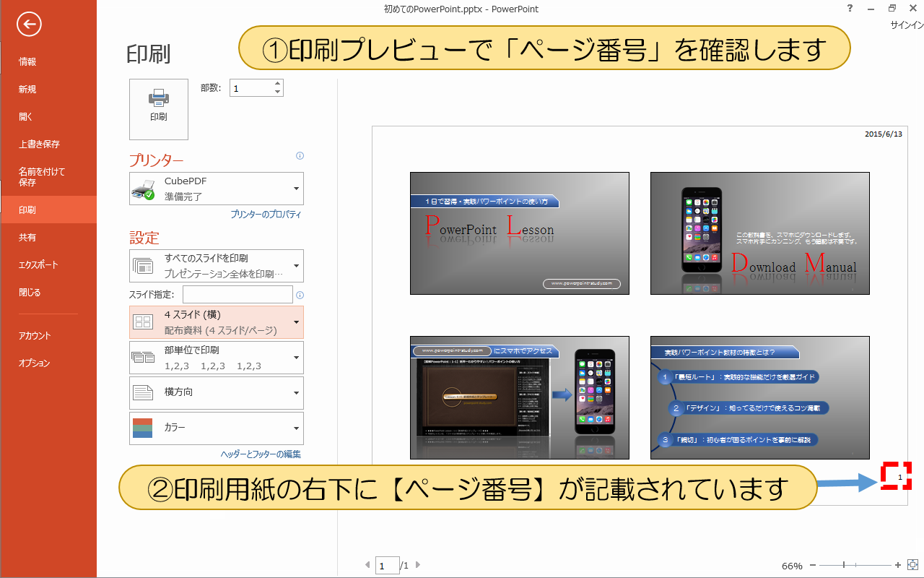
Task: Open the すべてのスライドを印刷 dropdown
Action: coord(217,266)
